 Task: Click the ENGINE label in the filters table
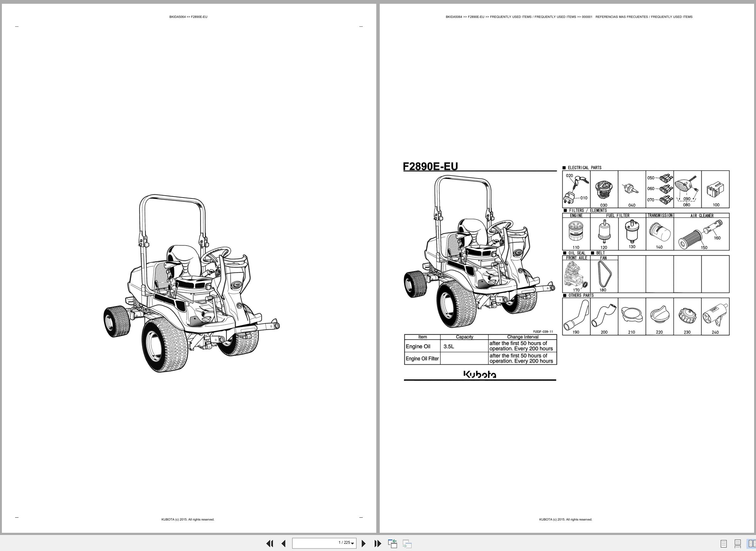(x=577, y=215)
